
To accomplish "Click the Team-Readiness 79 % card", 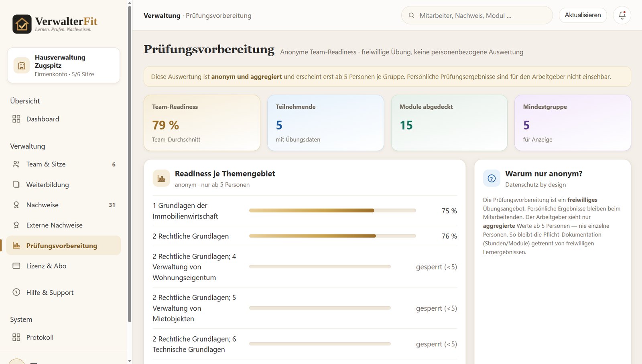I will click(202, 123).
